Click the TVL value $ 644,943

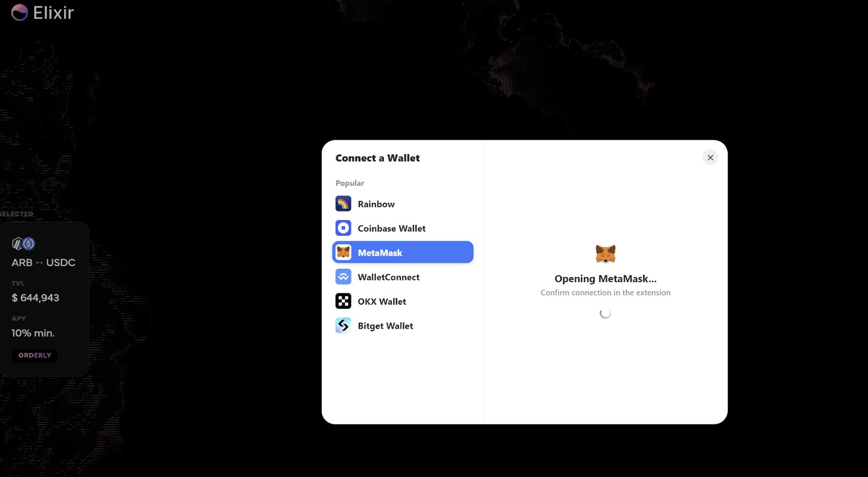35,298
